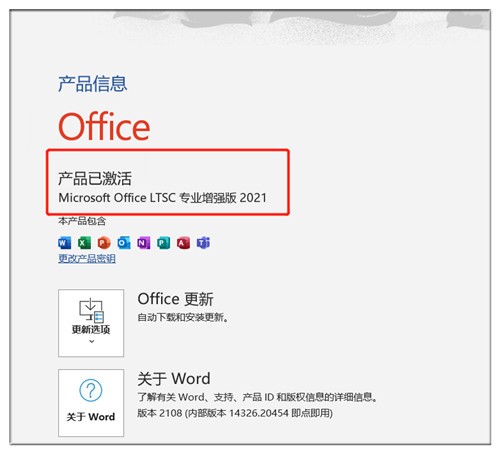The image size is (500, 454).
Task: Click the 关于 Word button
Action: click(x=91, y=403)
